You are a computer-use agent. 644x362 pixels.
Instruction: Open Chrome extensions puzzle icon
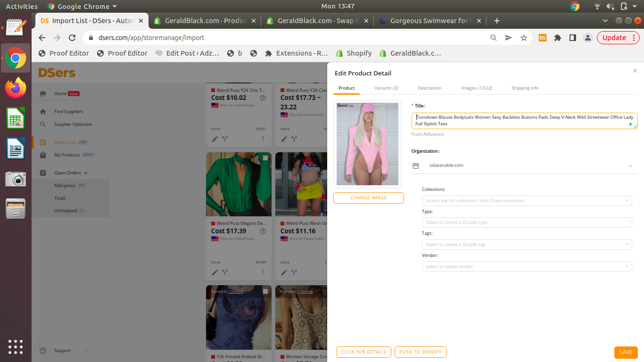pos(558,38)
